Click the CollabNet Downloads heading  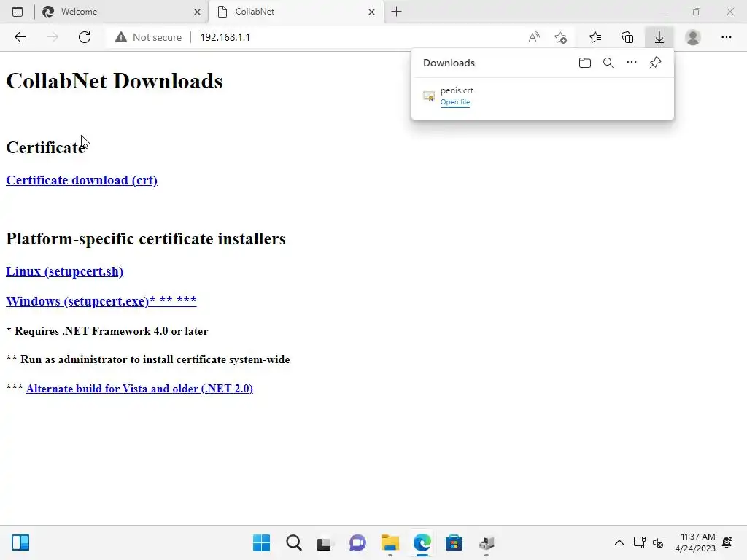point(115,81)
